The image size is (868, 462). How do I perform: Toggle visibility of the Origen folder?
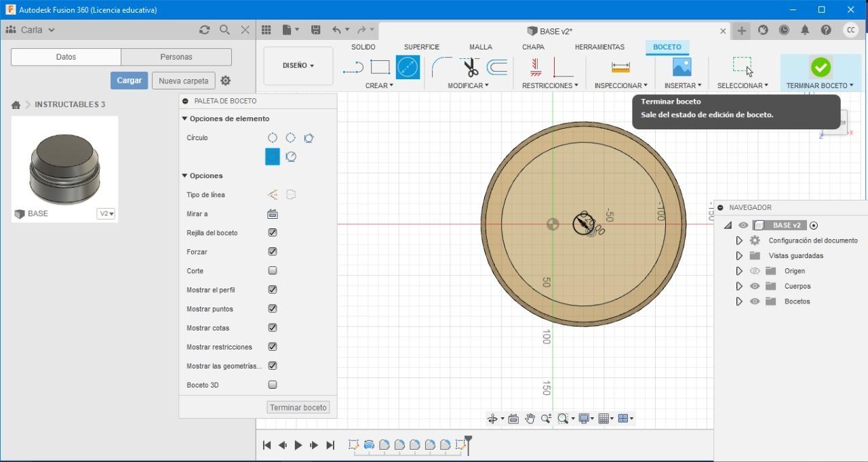tap(755, 271)
